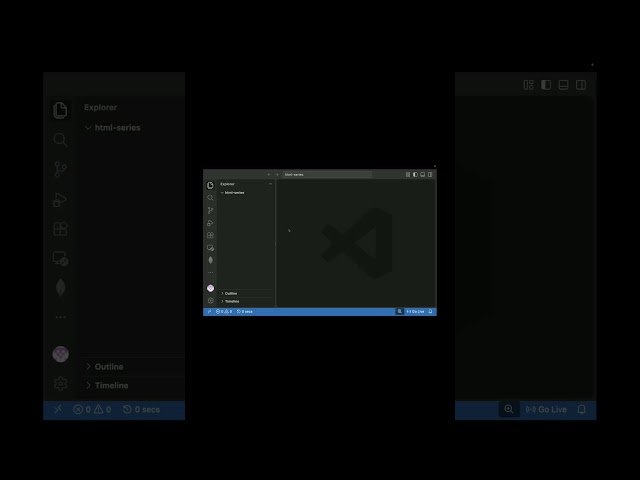Screen dimensions: 640x480
Task: Expand Outline in dimmed enlarged left panel
Action: click(x=105, y=367)
